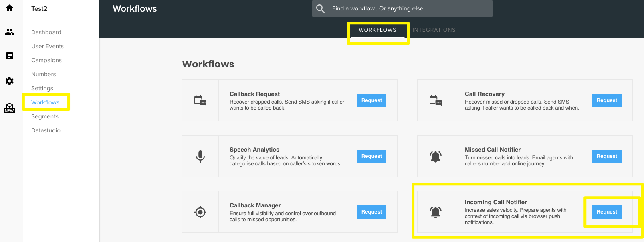Click the Missed Call Notifier card title
Screen dimensions: 644x242
coord(493,150)
